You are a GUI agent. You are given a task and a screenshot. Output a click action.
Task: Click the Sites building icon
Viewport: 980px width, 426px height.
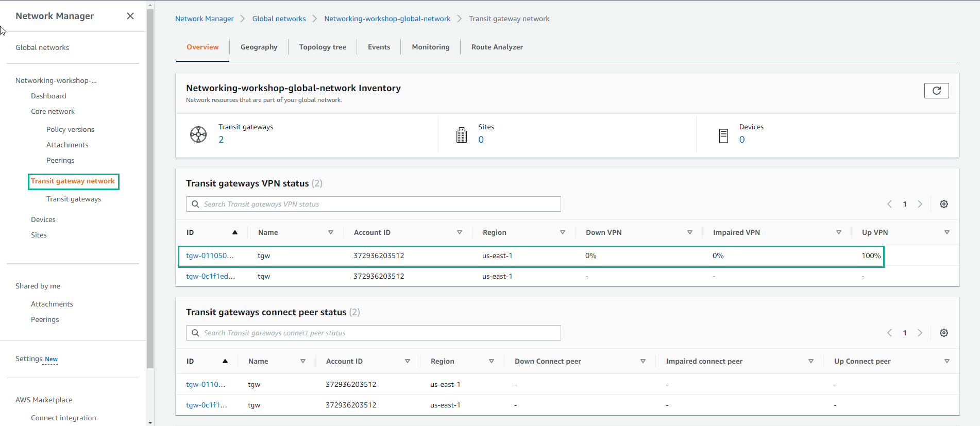(462, 135)
